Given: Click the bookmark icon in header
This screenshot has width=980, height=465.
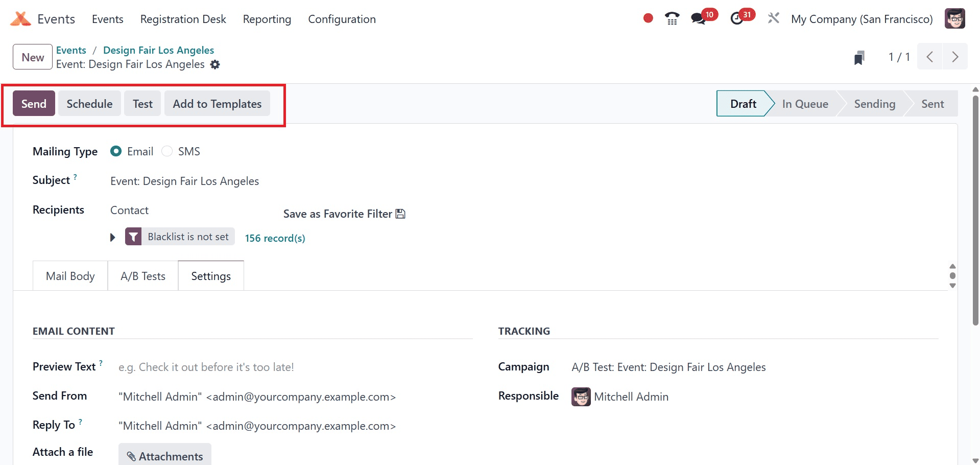Looking at the screenshot, I should tap(859, 58).
